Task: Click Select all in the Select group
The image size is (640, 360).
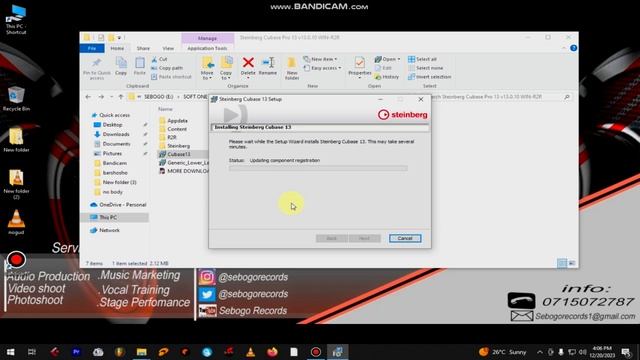Action: pyautogui.click(x=422, y=59)
